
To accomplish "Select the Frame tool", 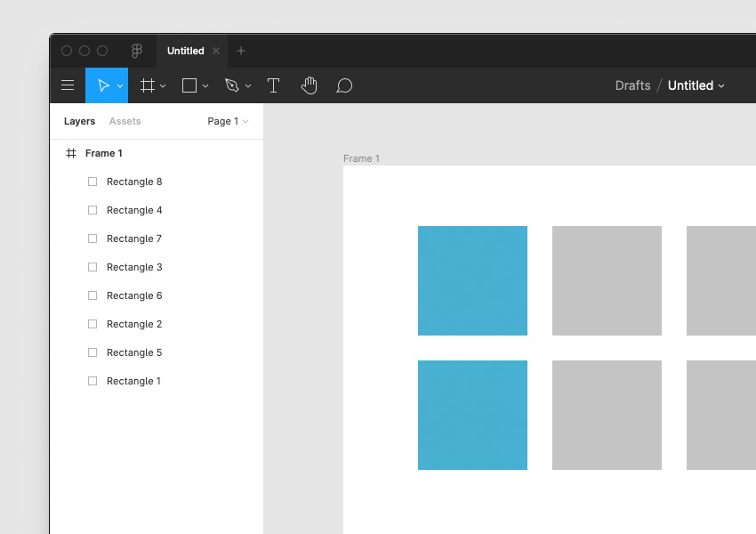I will [146, 85].
